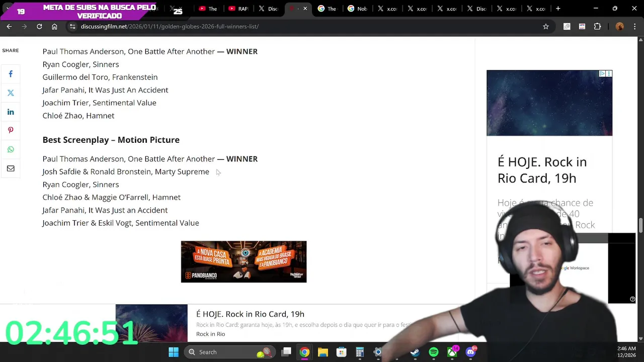Image resolution: width=644 pixels, height=362 pixels.
Task: Open a new browser tab
Action: tap(558, 9)
